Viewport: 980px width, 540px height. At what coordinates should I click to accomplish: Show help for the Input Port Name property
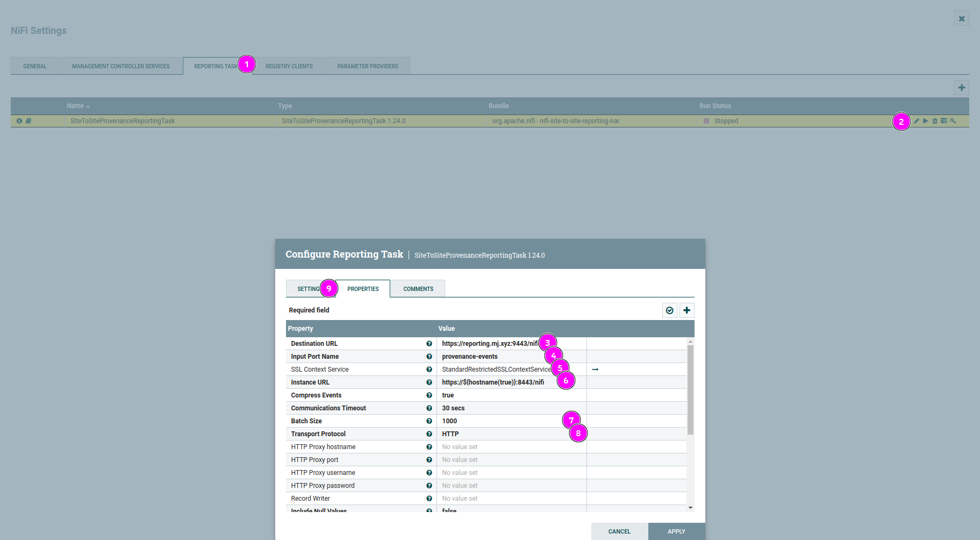429,357
